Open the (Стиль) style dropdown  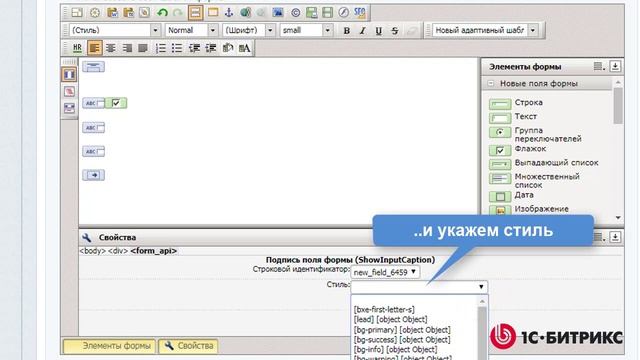[115, 30]
